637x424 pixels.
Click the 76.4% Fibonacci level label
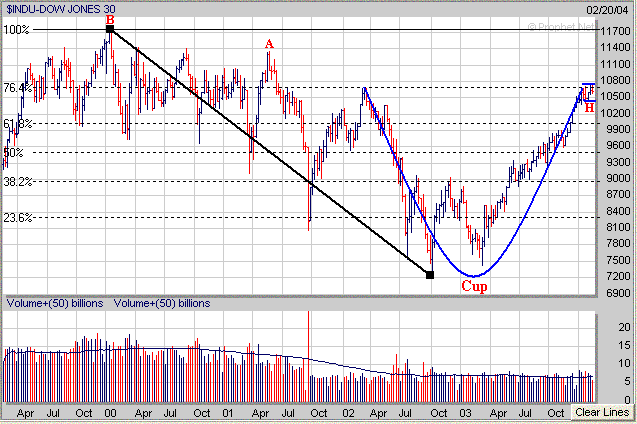click(18, 88)
